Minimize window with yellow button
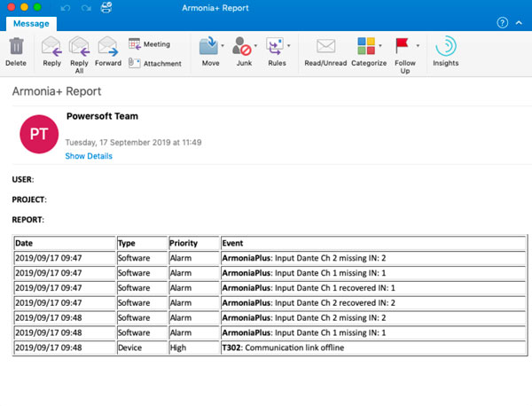 [x=25, y=7]
